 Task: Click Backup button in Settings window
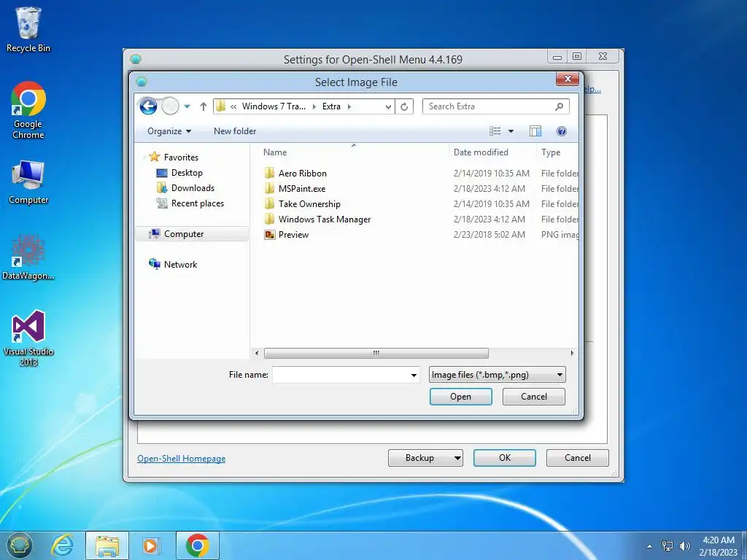tap(425, 458)
